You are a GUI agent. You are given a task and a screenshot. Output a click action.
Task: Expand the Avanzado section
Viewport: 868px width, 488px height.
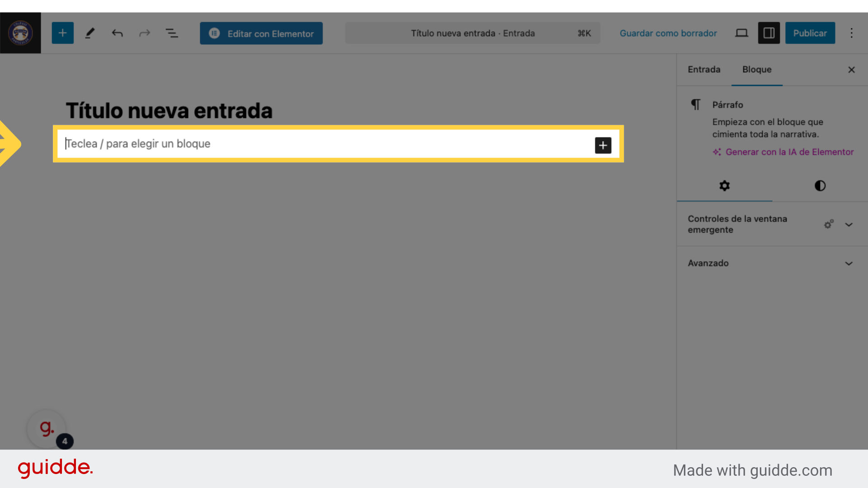[849, 263]
